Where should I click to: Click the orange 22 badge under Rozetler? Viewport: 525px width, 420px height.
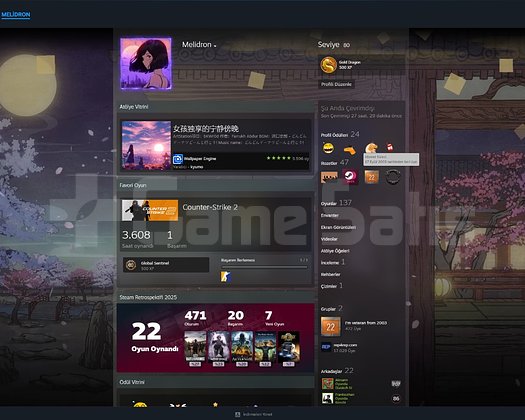tap(371, 177)
